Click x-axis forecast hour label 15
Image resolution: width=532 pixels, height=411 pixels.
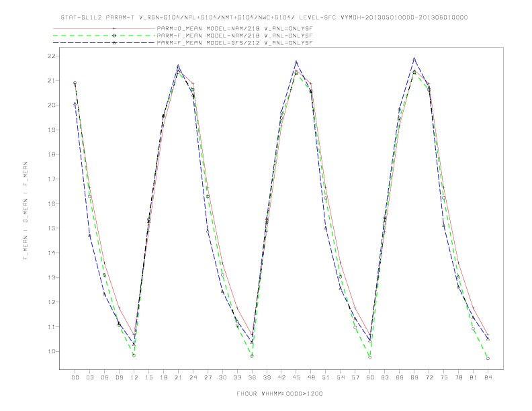point(148,377)
